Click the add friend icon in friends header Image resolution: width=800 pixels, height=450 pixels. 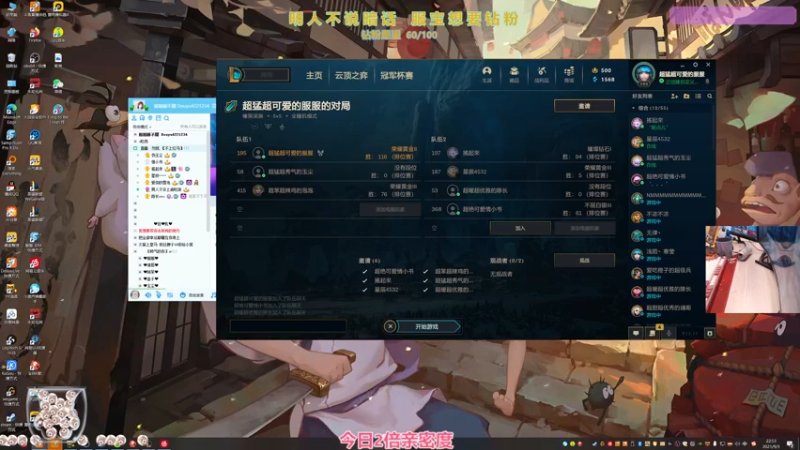pos(674,96)
